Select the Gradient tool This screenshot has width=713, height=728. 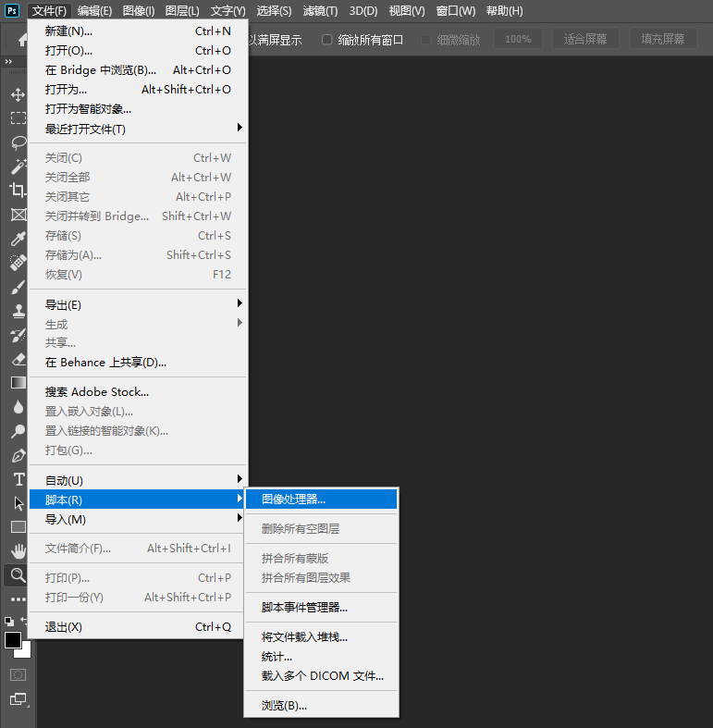(18, 383)
